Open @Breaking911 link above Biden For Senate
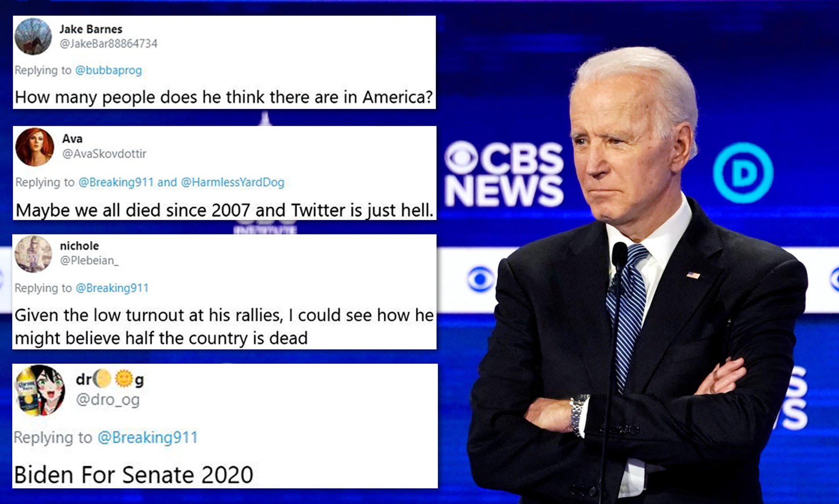The width and height of the screenshot is (839, 504). [x=148, y=437]
